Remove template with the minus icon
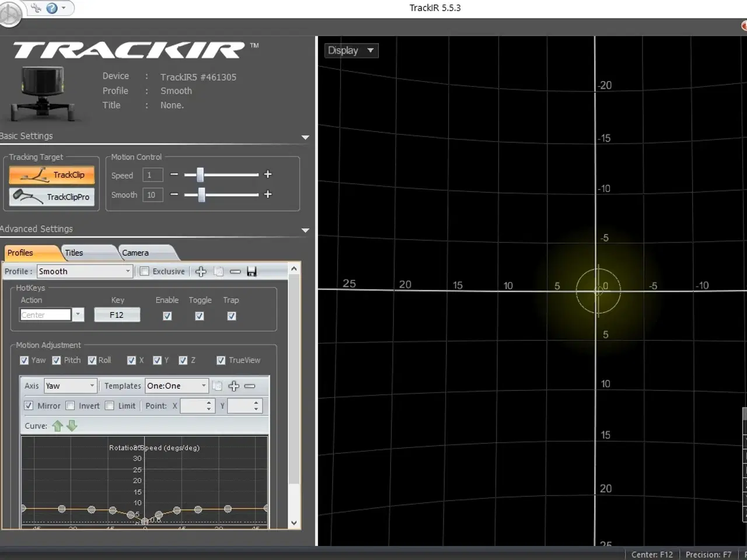Image resolution: width=747 pixels, height=560 pixels. tap(250, 386)
